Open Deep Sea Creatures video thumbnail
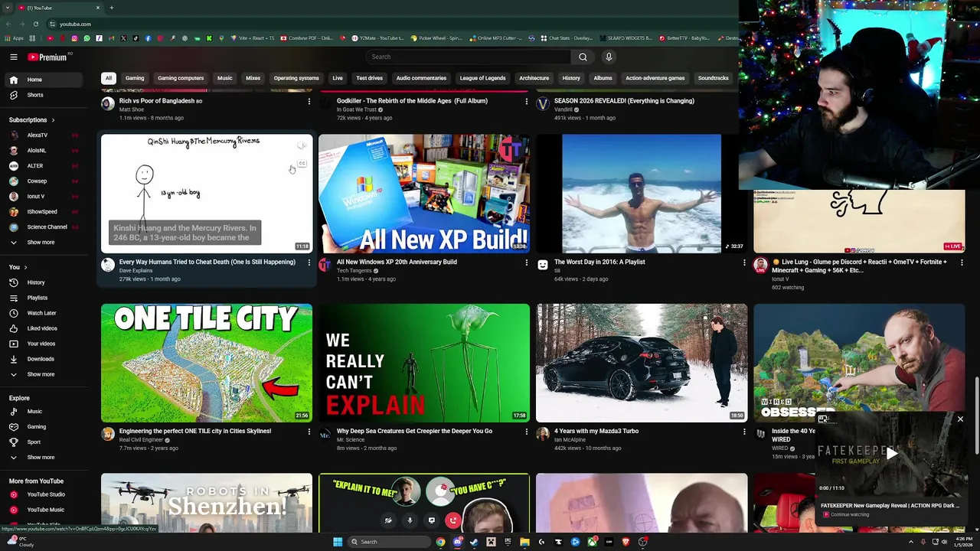 424,363
